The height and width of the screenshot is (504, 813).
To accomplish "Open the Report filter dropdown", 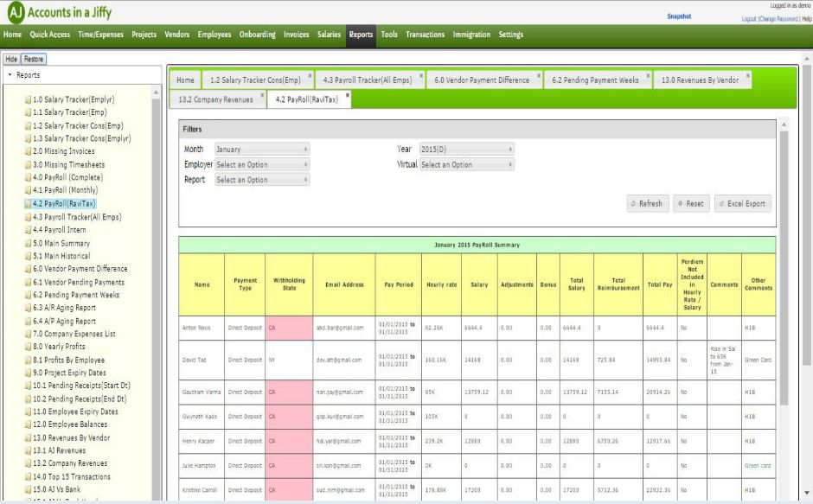I will tap(262, 180).
